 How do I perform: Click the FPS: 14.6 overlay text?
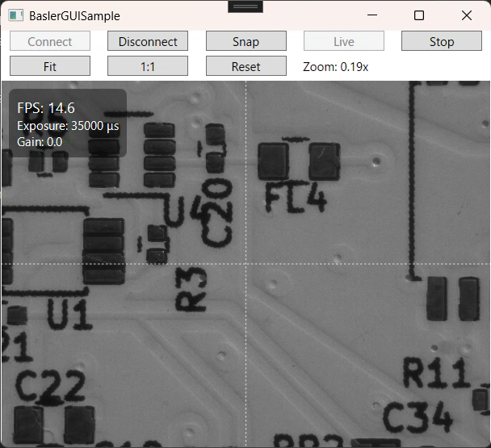[x=46, y=108]
